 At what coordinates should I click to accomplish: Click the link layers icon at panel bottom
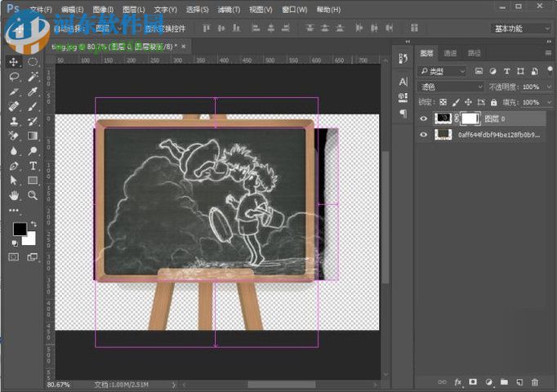443,382
